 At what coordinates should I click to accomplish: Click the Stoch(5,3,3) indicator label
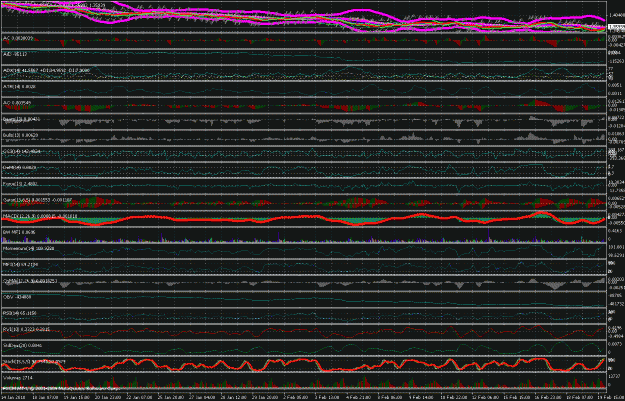pos(34,362)
